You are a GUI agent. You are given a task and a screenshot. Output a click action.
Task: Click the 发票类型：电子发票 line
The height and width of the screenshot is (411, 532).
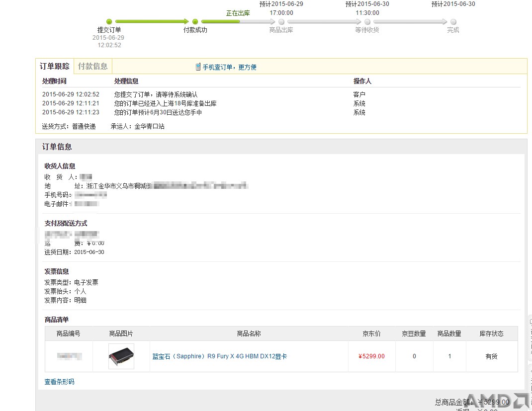point(71,282)
